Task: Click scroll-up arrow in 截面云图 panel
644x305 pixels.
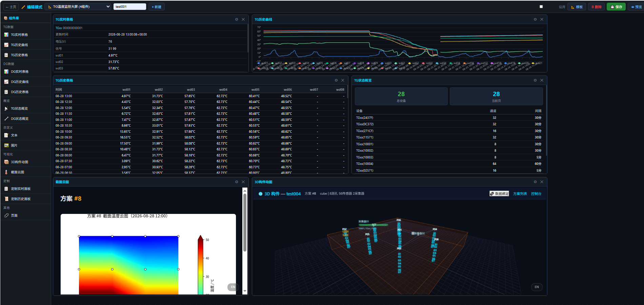Action: (x=245, y=191)
